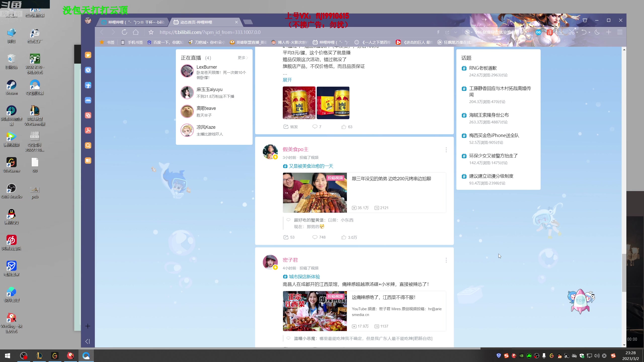Open the favorites star in browser sidebar
The width and height of the screenshot is (644, 362).
88,55
